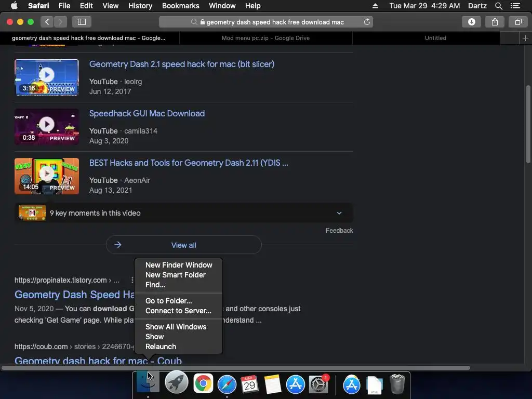Add a new tab with plus button
532x399 pixels.
click(525, 38)
